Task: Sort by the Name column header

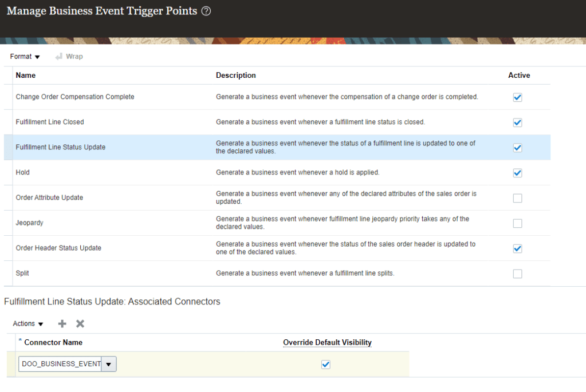Action: pos(26,76)
